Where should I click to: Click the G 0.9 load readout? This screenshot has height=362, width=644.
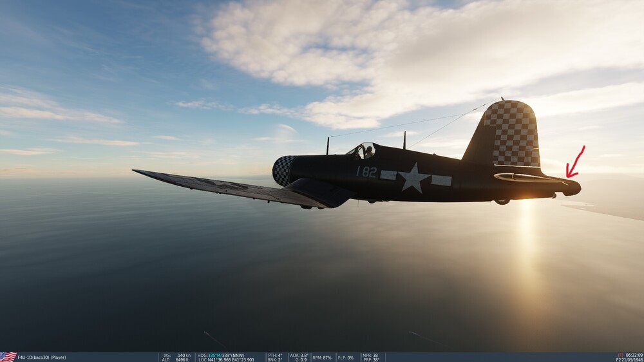(301, 360)
